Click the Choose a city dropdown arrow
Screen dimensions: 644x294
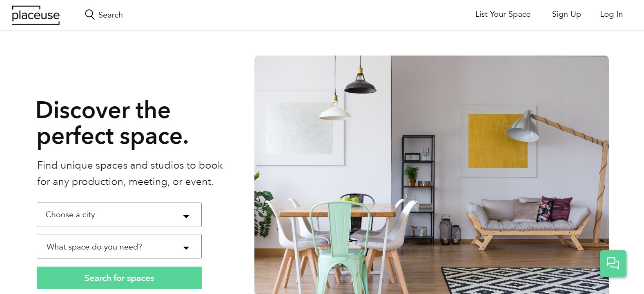click(186, 216)
